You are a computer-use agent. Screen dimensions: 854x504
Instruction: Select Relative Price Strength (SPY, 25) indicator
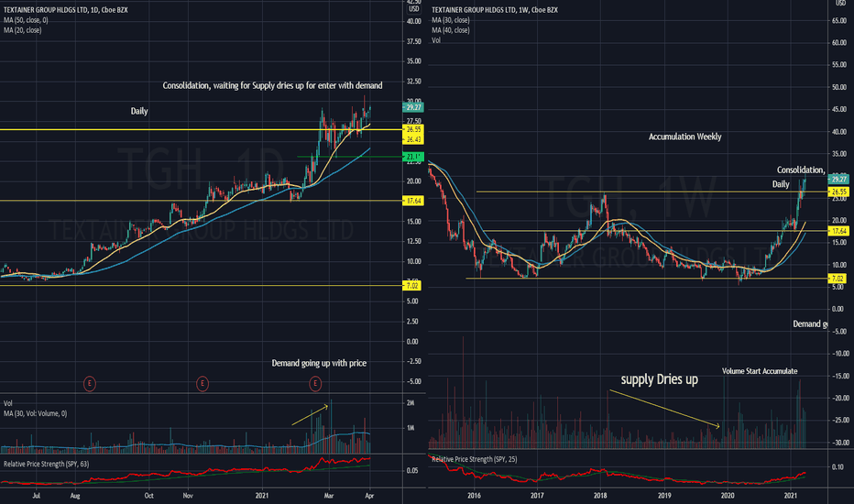tap(475, 459)
